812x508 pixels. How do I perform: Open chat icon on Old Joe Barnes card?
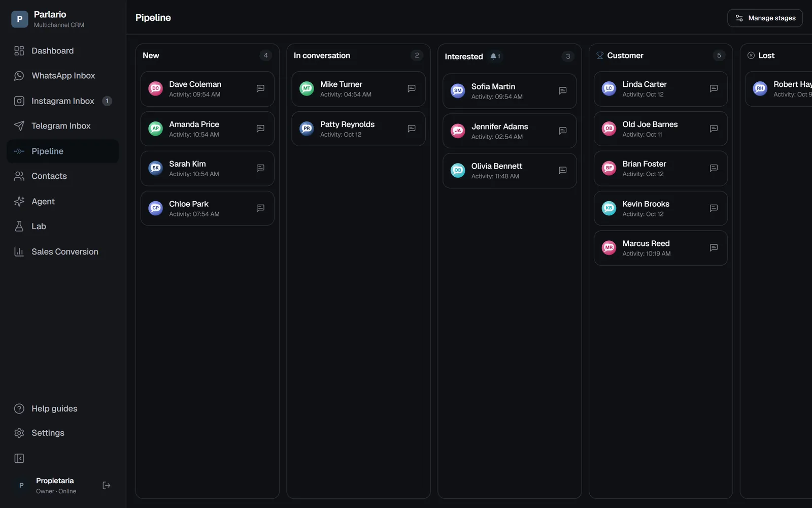click(714, 129)
